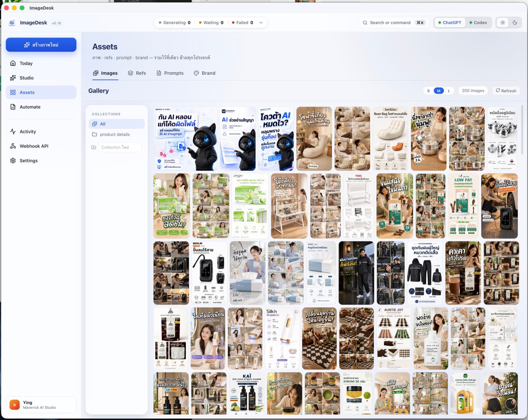Enable light mode with the sun icon
The image size is (528, 420).
coord(503,23)
